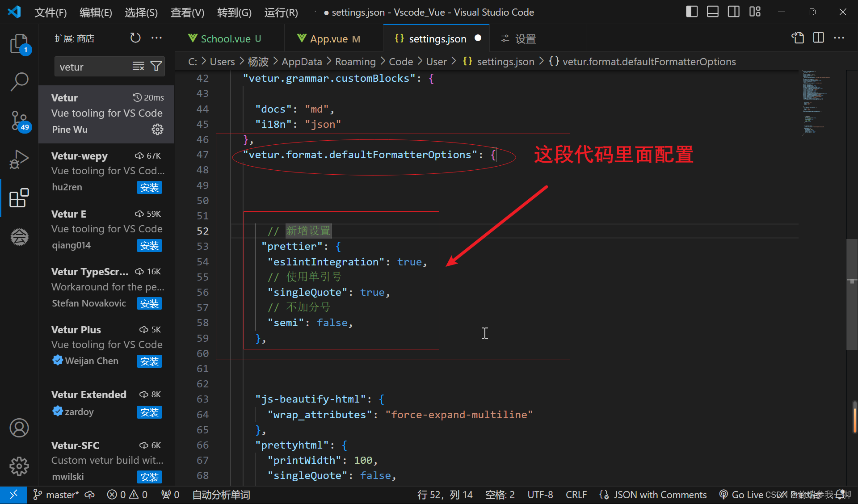Switch to the App.vue tab
Screen dimensions: 858x504
tap(329, 39)
